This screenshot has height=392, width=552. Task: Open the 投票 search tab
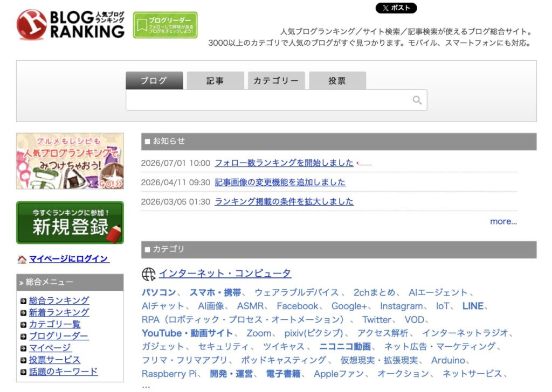[337, 81]
